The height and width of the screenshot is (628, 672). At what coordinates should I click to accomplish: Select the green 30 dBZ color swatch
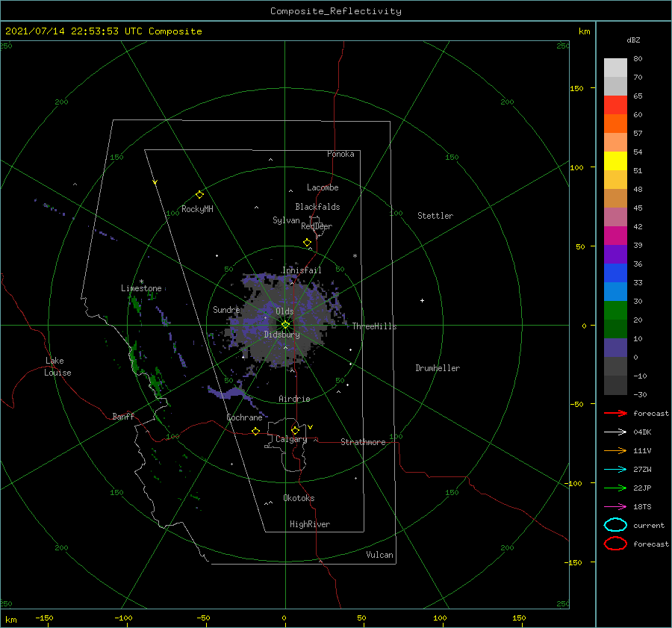click(615, 310)
